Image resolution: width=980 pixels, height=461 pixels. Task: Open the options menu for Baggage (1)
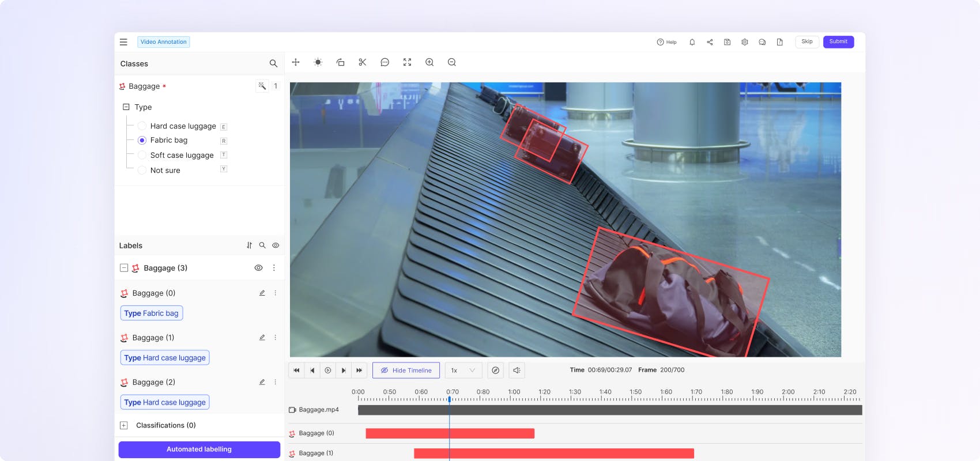(275, 338)
